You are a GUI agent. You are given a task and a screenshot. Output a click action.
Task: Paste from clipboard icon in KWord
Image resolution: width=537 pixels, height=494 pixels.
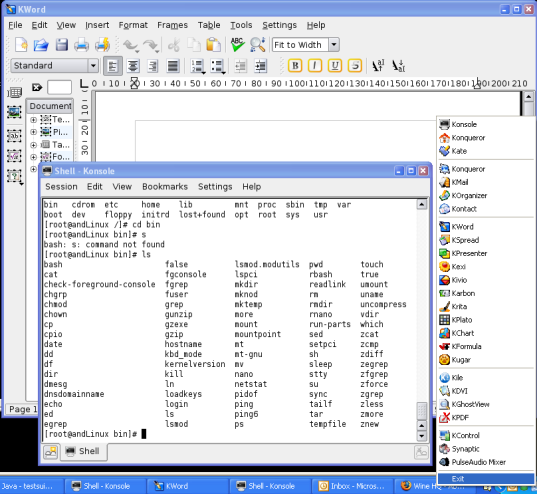pyautogui.click(x=213, y=45)
